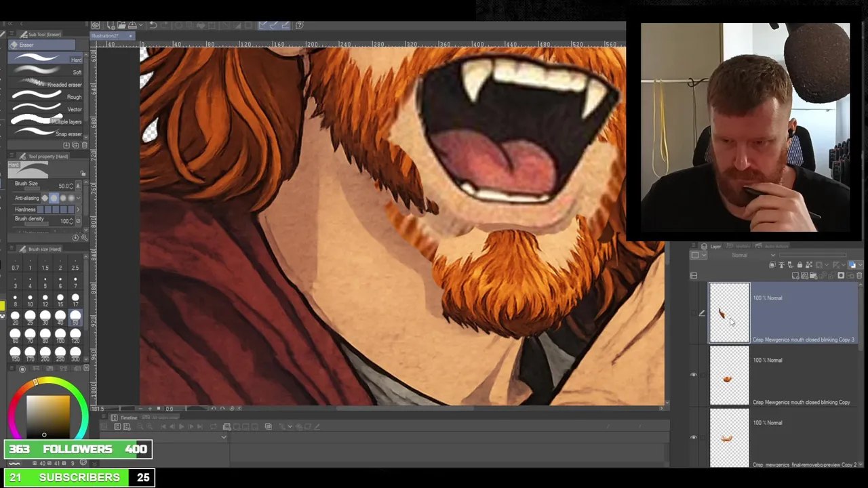The height and width of the screenshot is (488, 868).
Task: Switch to the Auto Action tab
Action: [772, 247]
